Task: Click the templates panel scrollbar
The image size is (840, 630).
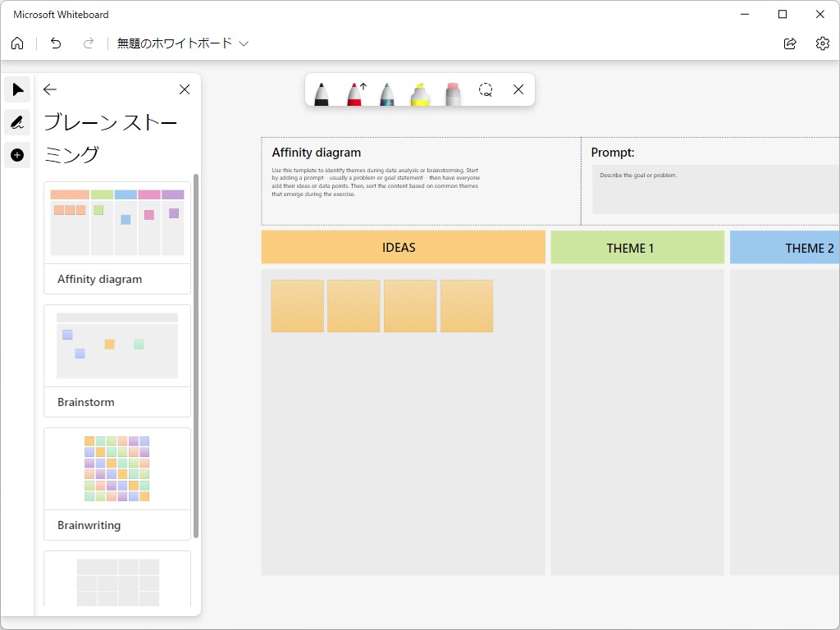Action: tap(196, 356)
